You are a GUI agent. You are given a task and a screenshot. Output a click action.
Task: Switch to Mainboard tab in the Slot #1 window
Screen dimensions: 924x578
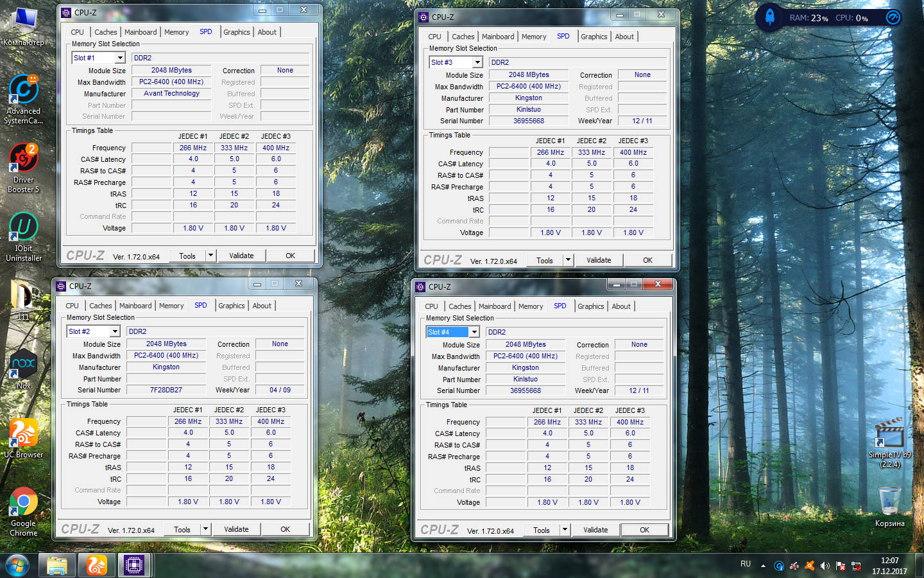click(x=141, y=32)
